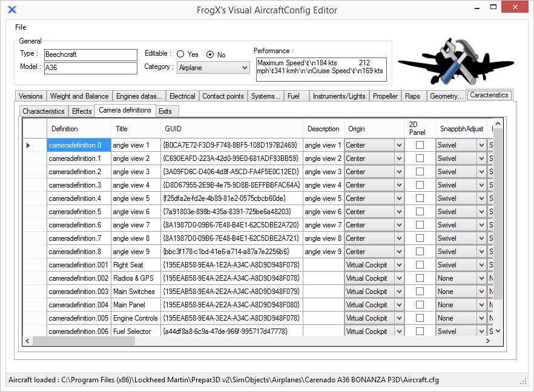The image size is (534, 392).
Task: Open Origin dropdown for Main Switches row
Action: click(x=399, y=292)
